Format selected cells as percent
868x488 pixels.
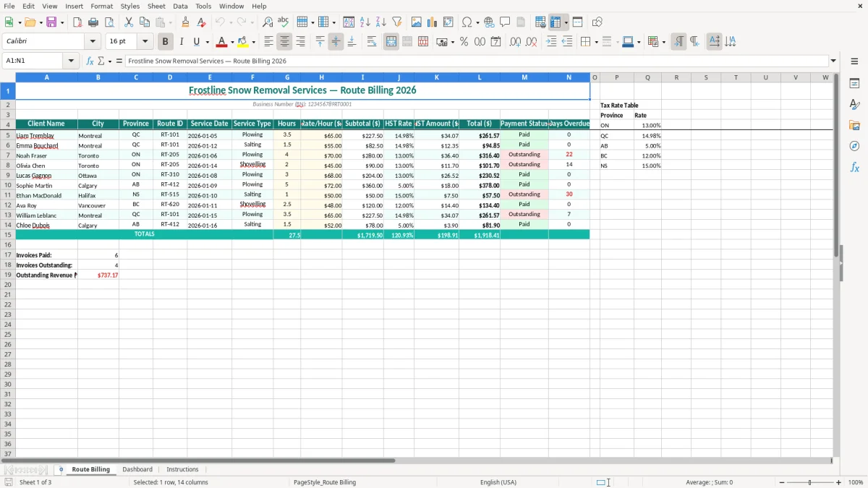464,42
